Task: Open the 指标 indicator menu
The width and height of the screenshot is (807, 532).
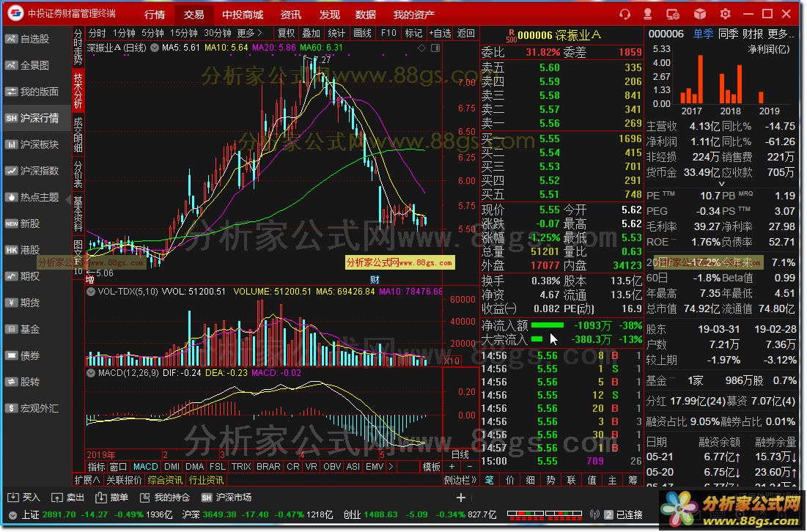Action: pyautogui.click(x=96, y=468)
